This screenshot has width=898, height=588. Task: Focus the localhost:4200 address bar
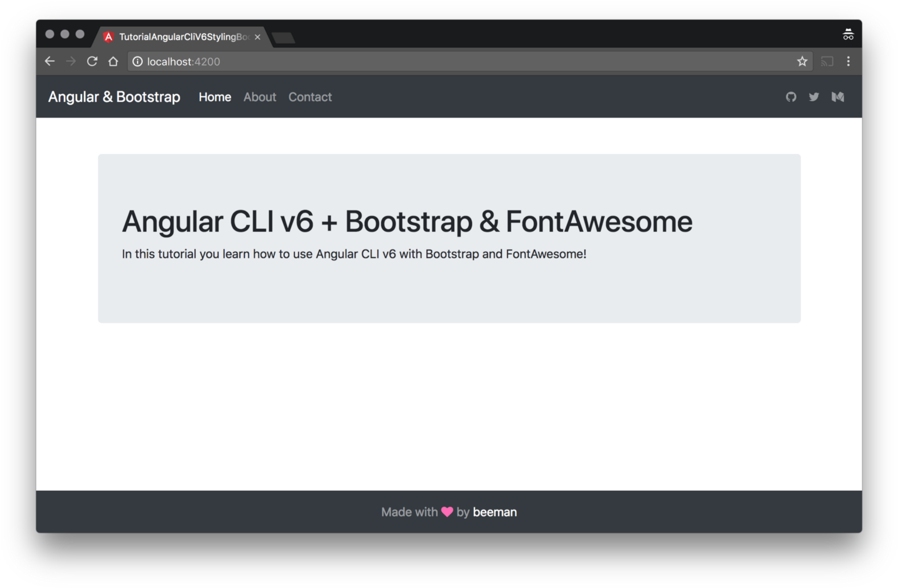tap(455, 61)
